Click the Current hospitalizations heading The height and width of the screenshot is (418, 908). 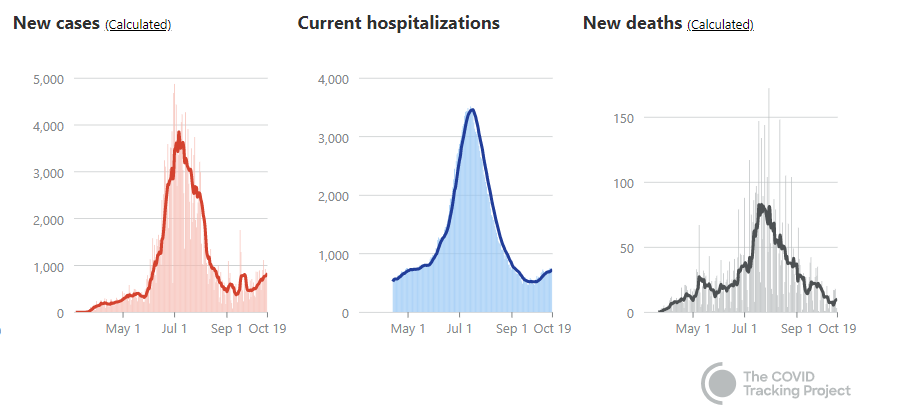point(398,23)
